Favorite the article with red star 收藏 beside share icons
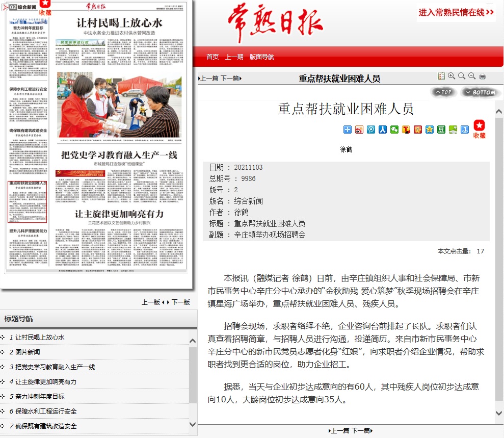Viewport: 504px width, 438px height. (x=479, y=129)
